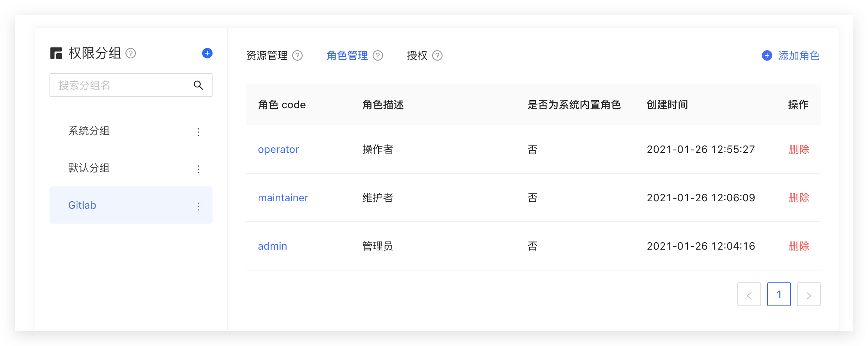Go to the next page arrow
The height and width of the screenshot is (346, 868).
click(808, 295)
